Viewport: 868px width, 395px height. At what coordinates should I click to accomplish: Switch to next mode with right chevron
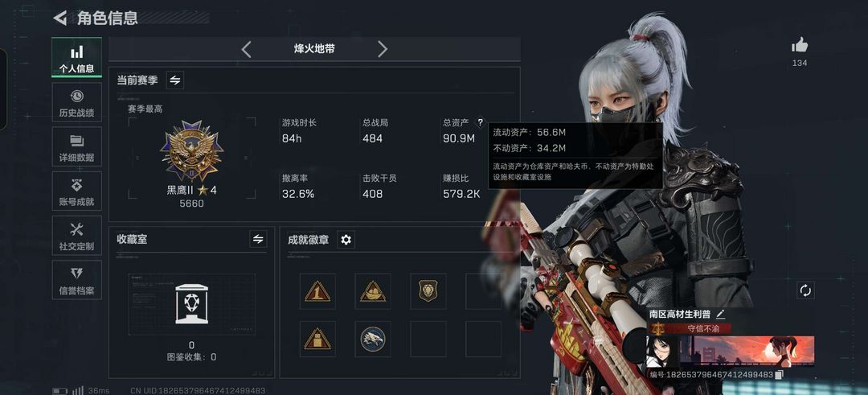(x=383, y=49)
